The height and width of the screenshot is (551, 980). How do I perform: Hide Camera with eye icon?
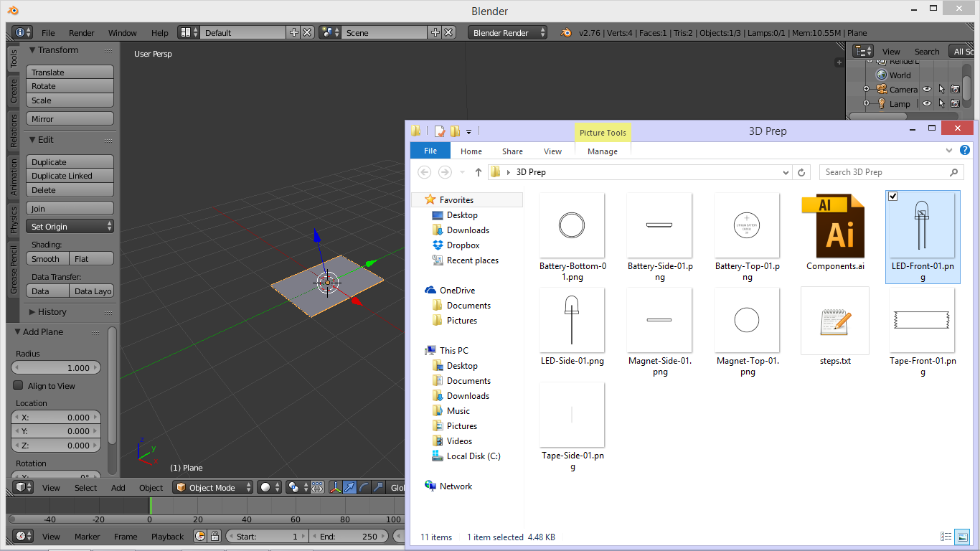[926, 89]
